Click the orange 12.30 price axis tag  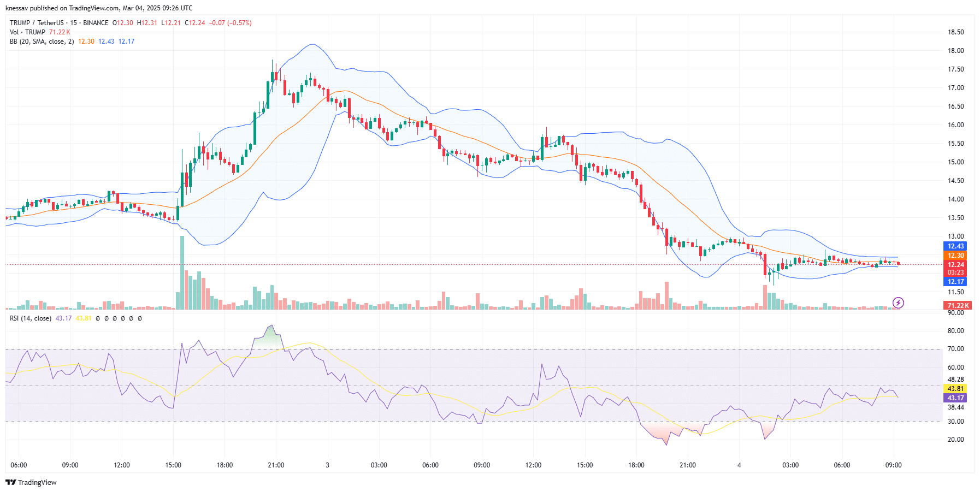pyautogui.click(x=955, y=256)
